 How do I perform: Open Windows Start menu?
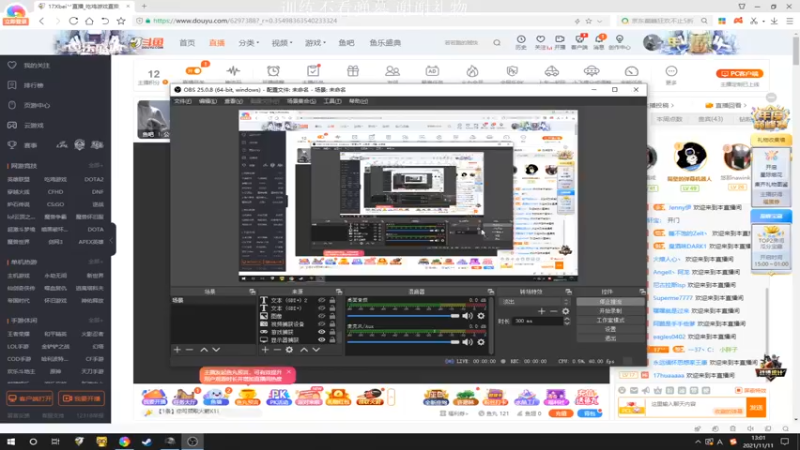tap(11, 441)
